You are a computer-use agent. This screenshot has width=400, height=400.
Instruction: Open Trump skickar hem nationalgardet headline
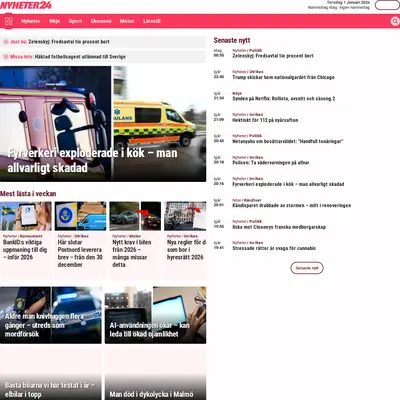pyautogui.click(x=283, y=77)
